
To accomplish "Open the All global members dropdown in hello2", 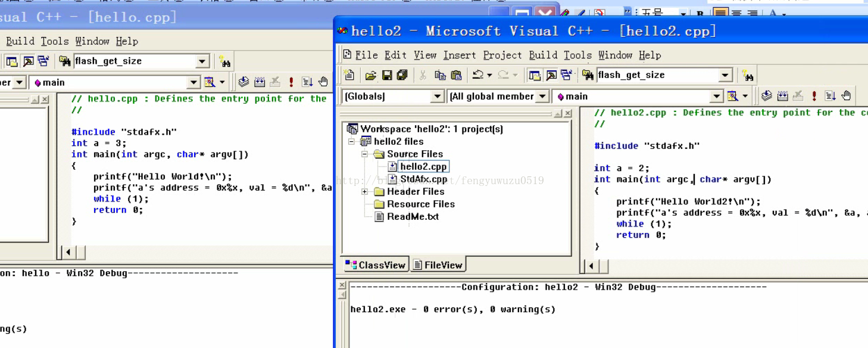I will point(542,96).
